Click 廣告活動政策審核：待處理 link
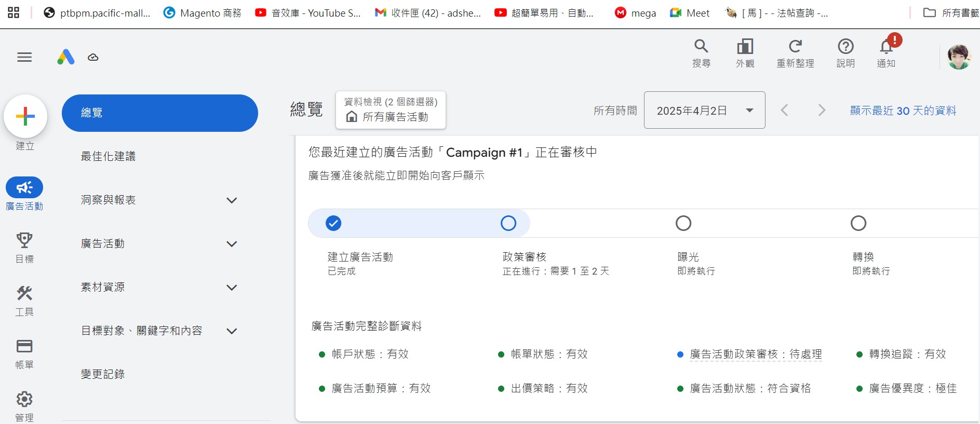The height and width of the screenshot is (424, 980). click(756, 354)
